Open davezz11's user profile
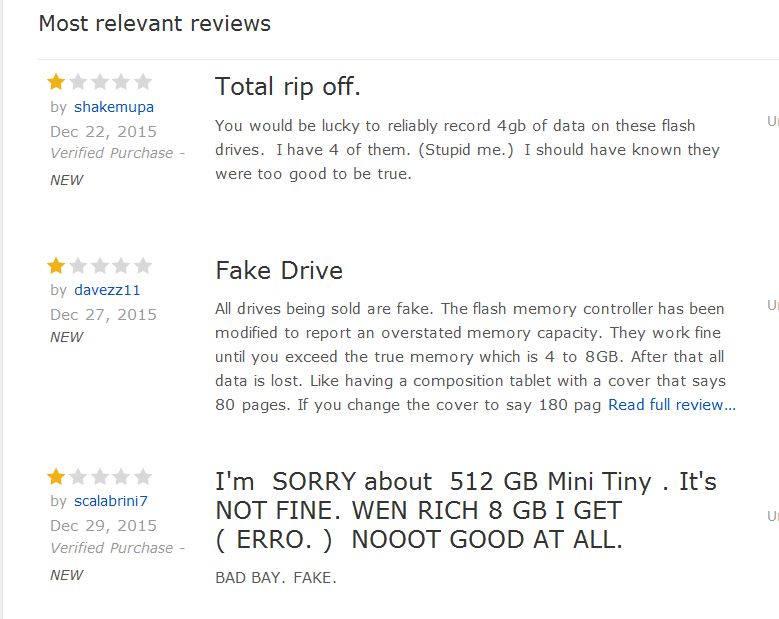The image size is (779, 619). (x=107, y=291)
